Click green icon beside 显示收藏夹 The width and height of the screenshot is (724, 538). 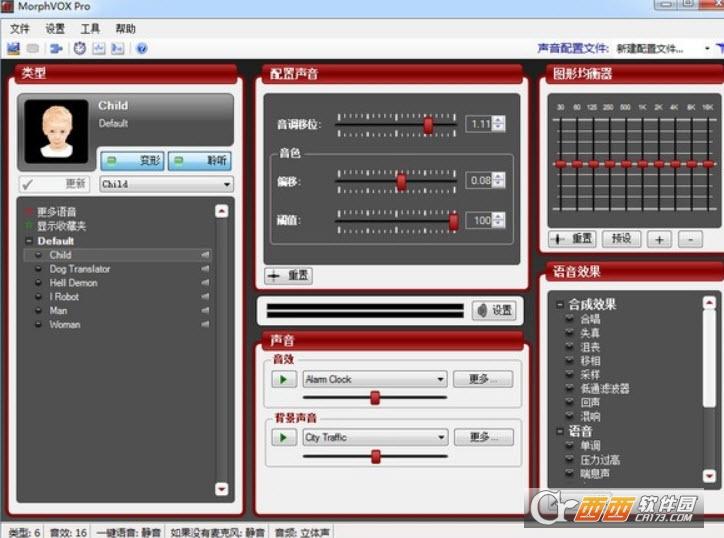pos(29,225)
